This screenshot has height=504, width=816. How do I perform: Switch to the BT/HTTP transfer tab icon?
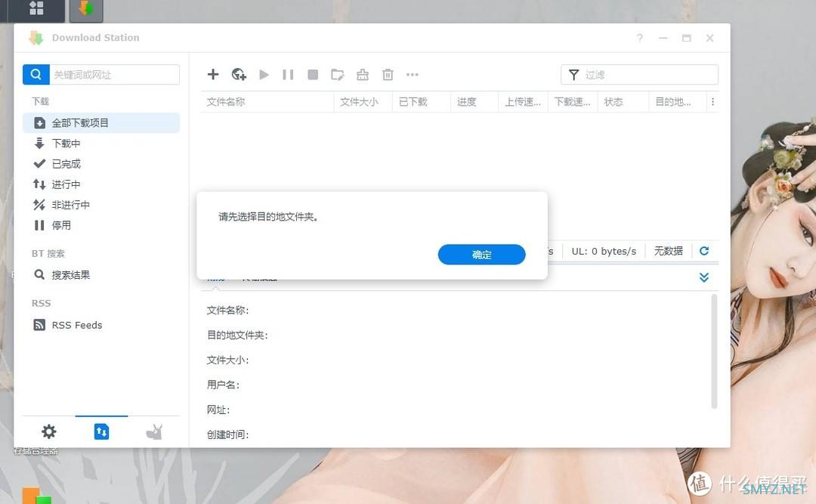101,431
